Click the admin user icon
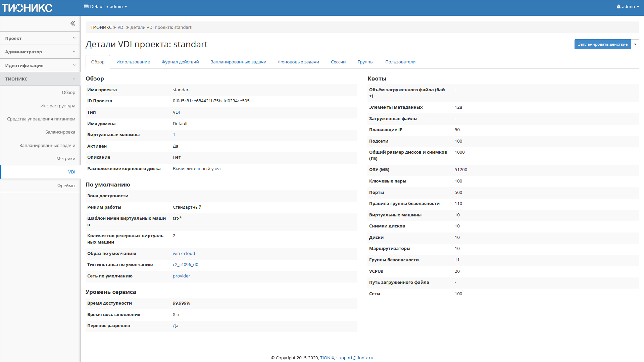This screenshot has width=644, height=362. point(618,7)
